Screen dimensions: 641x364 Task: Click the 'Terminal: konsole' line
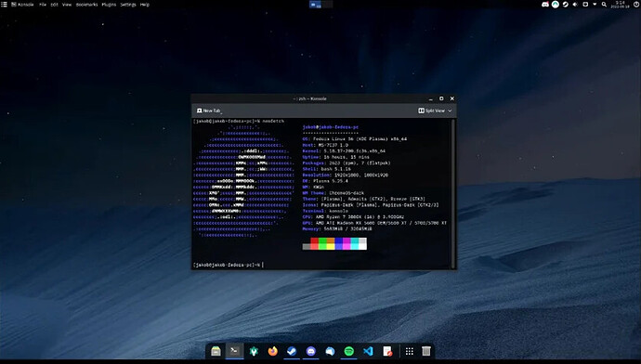click(x=325, y=211)
